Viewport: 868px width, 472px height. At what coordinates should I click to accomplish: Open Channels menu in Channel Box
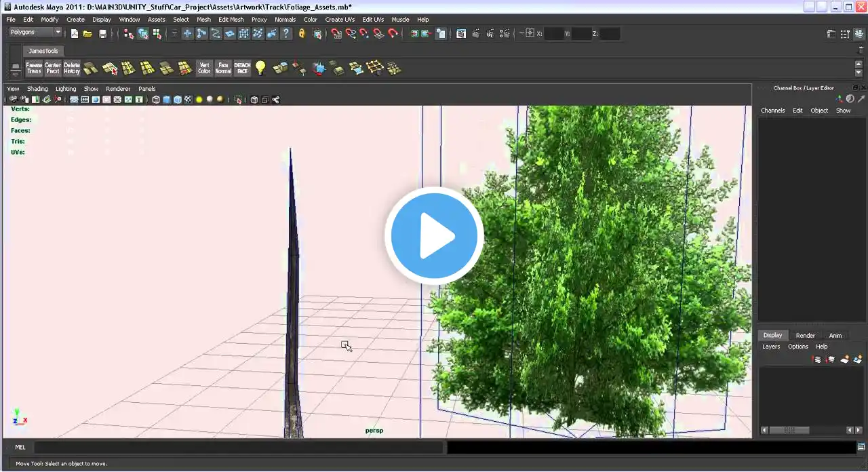772,111
